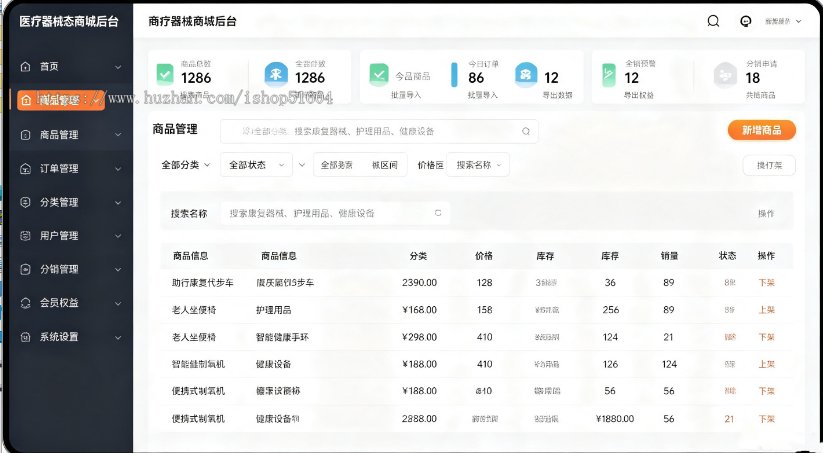Click the blue round icon beside 导出数据's 12
Image resolution: width=823 pixels, height=453 pixels.
526,74
